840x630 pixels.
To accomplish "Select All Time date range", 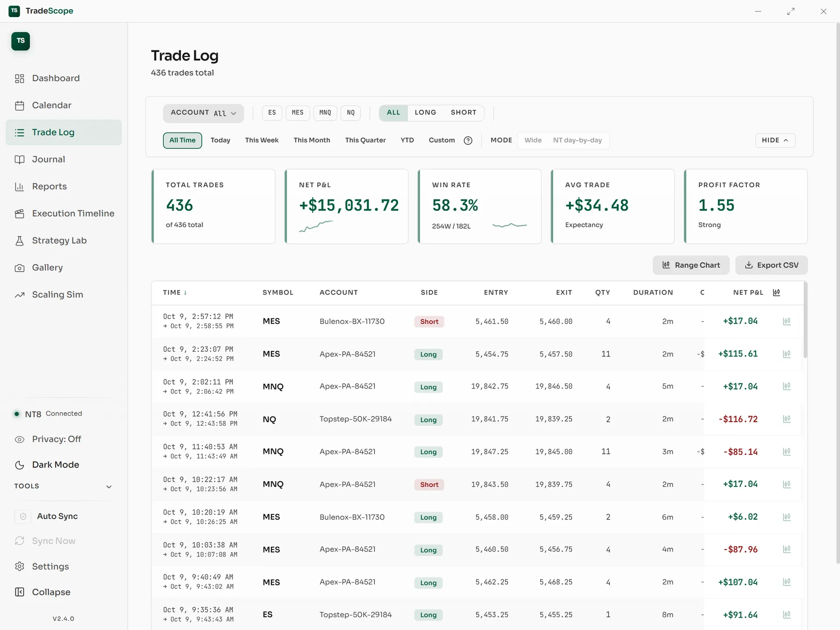I will 182,140.
